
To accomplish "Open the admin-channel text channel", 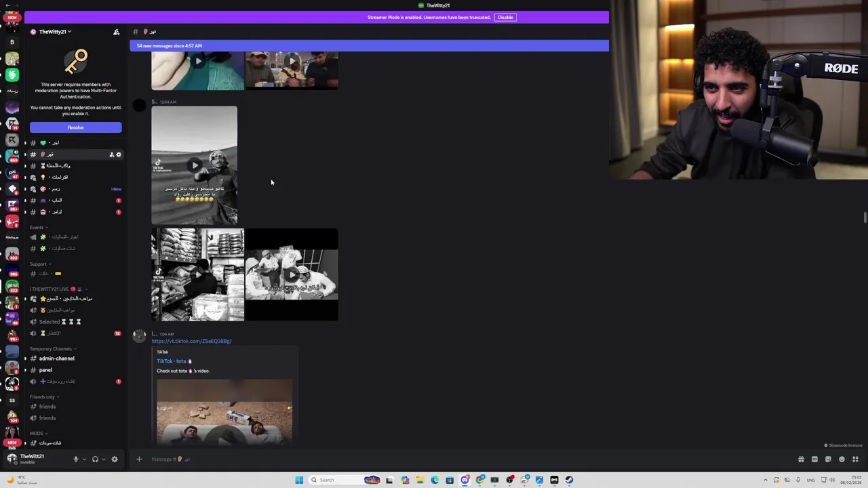I will point(57,359).
